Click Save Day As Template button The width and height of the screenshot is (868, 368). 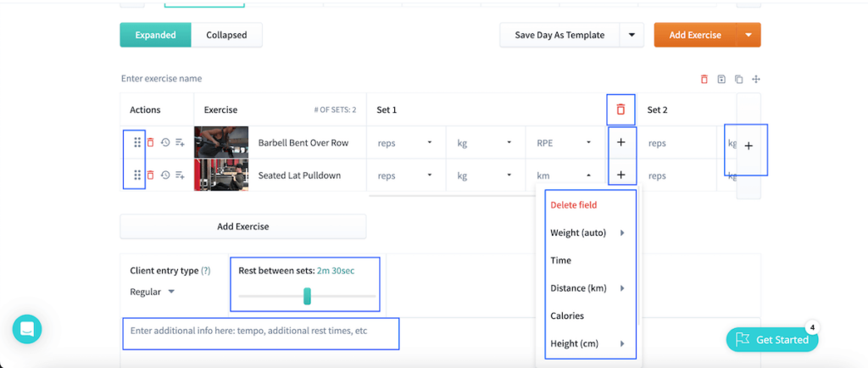point(559,35)
